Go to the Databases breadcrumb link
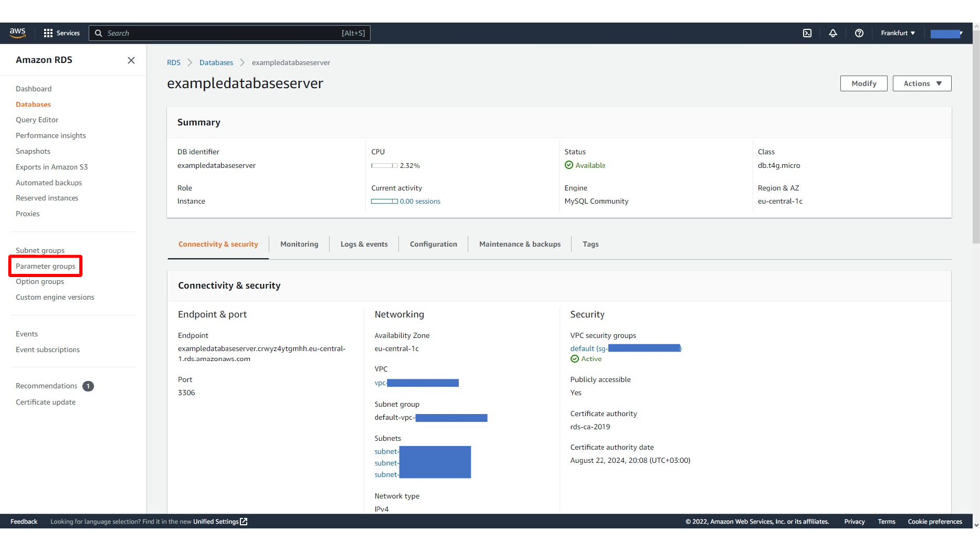 (x=216, y=62)
